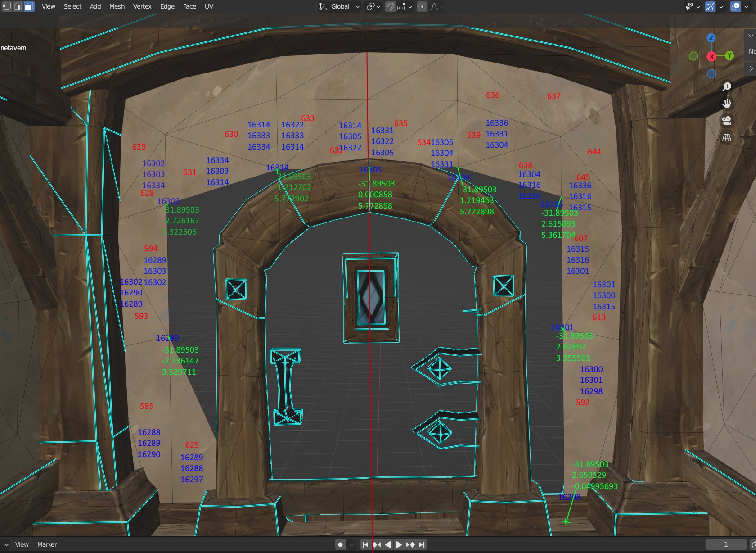Screen dimensions: 756x553
Task: Expand the sidebar with the right chevron
Action: pos(751,68)
